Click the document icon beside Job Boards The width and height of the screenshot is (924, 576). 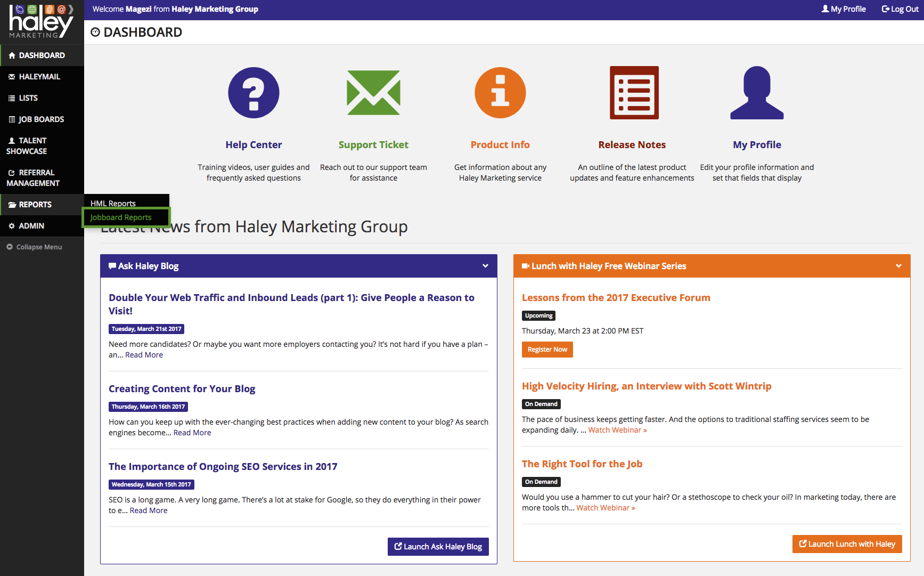coord(12,119)
